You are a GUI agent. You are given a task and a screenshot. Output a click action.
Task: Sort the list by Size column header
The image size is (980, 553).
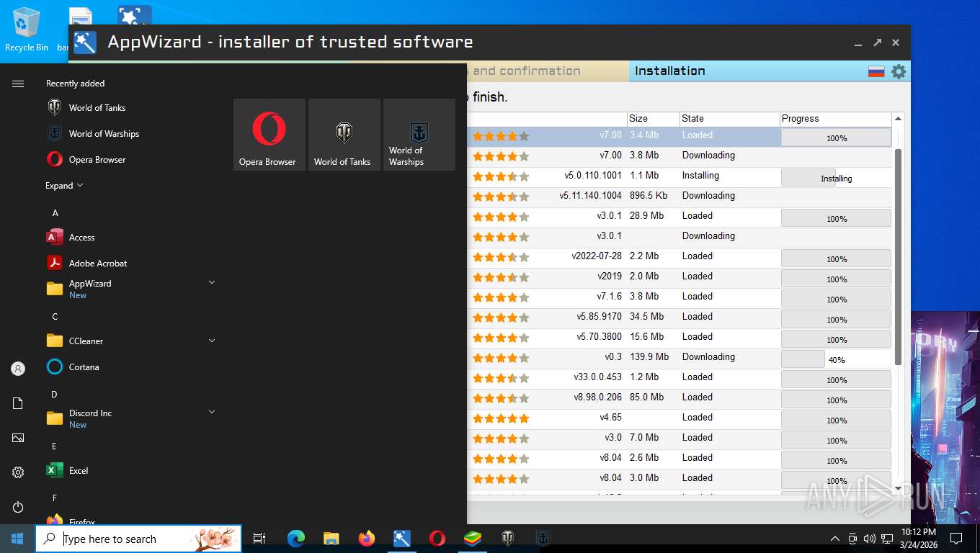click(x=652, y=119)
